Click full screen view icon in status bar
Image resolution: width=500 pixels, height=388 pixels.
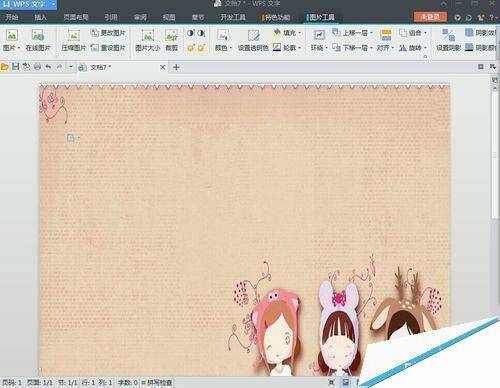coord(331,382)
